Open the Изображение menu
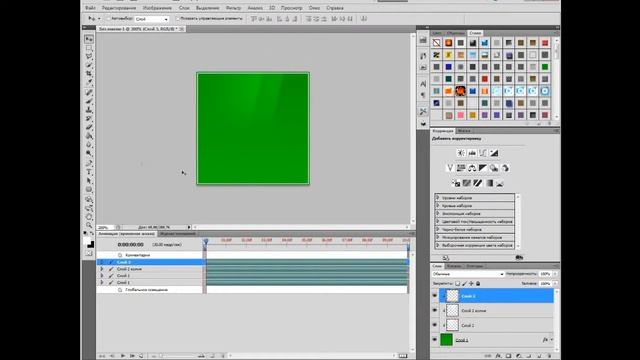This screenshot has width=640, height=360. point(157,8)
